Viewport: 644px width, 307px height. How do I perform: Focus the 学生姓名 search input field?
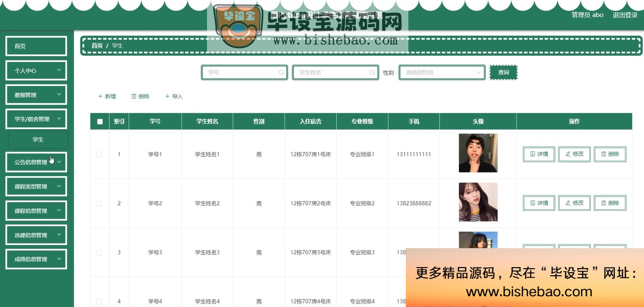(335, 73)
